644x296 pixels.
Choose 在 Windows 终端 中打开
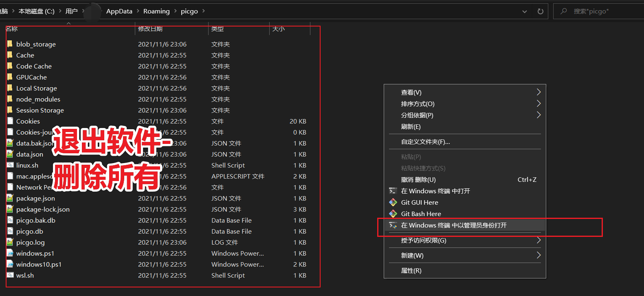coord(465,191)
